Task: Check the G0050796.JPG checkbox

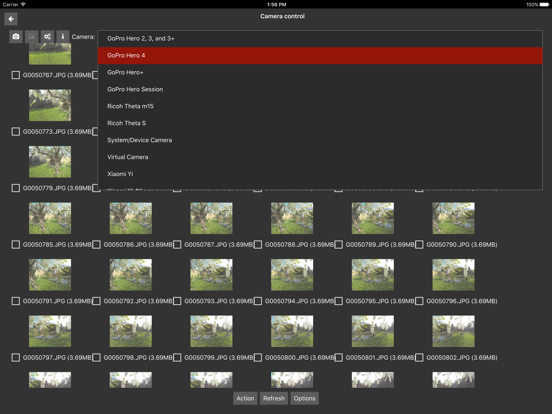Action: 419,301
